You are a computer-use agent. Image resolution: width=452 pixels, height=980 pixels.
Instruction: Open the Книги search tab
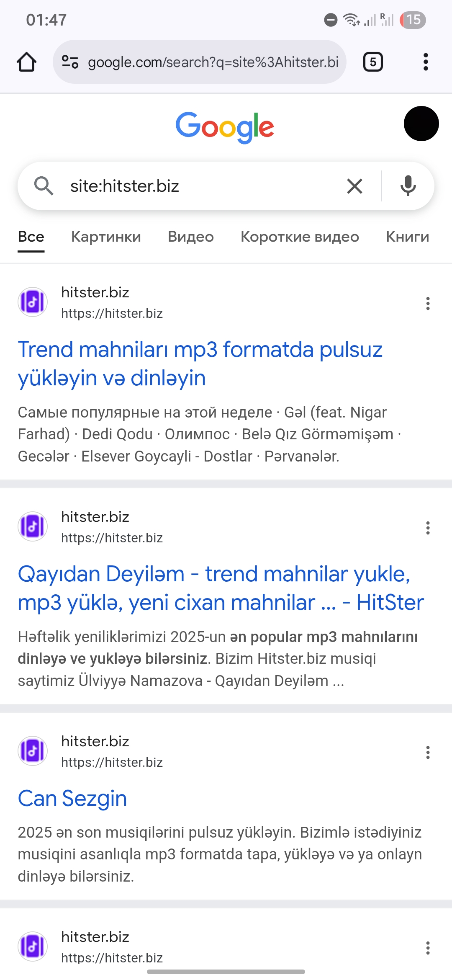(x=407, y=237)
